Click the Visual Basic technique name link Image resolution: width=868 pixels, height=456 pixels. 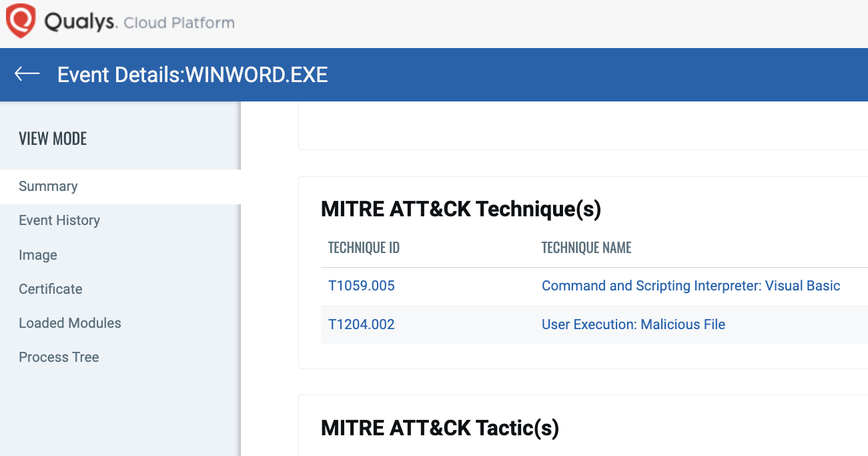691,285
